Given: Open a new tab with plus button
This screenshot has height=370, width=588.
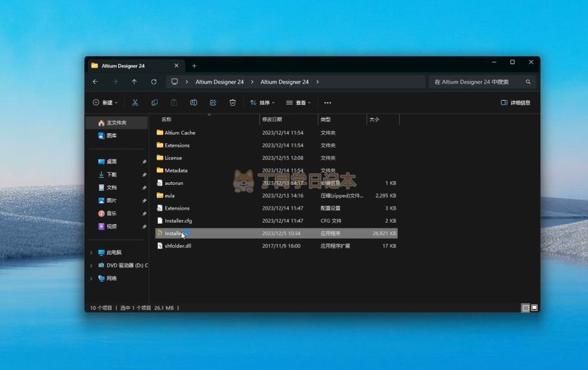Looking at the screenshot, I should click(x=194, y=66).
